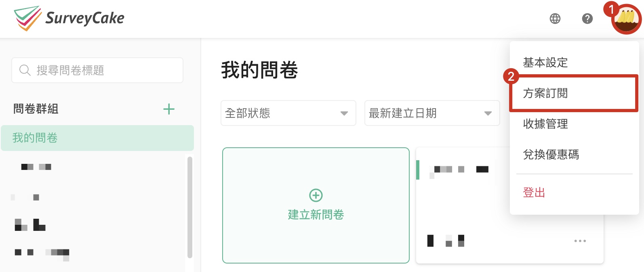Screen dimensions: 644x272
Task: Click the plus icon inside 建立新問卷 card
Action: click(x=316, y=195)
